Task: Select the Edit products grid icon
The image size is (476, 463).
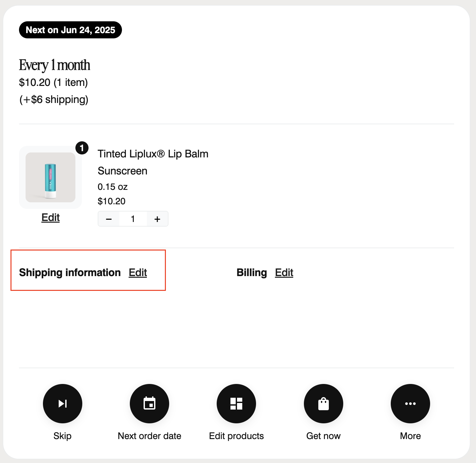Action: click(x=236, y=403)
